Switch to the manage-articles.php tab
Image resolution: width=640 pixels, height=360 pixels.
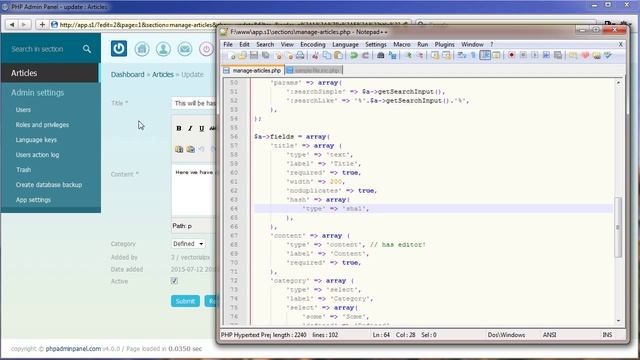253,70
